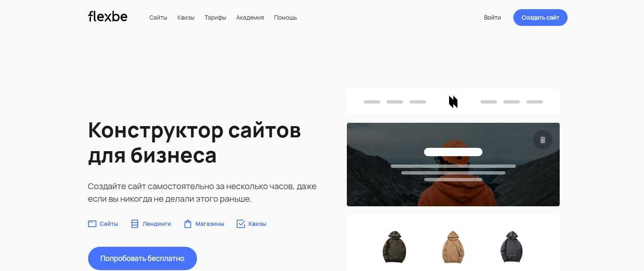Click the Войти link
This screenshot has width=644, height=271.
pyautogui.click(x=492, y=18)
